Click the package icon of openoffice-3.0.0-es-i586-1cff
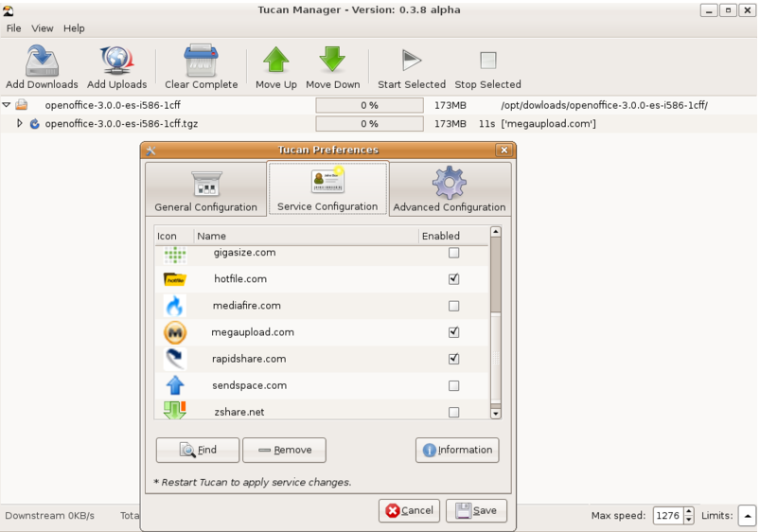The width and height of the screenshot is (760, 532). [x=22, y=105]
